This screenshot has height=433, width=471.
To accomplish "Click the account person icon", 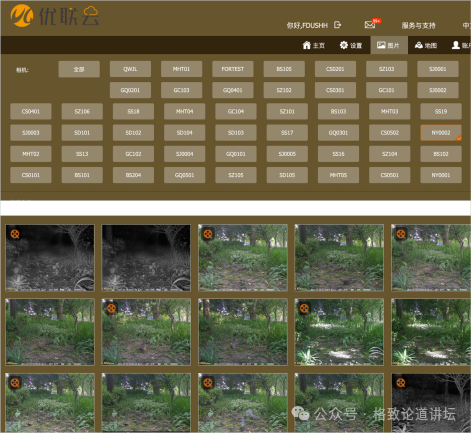I will click(x=456, y=45).
